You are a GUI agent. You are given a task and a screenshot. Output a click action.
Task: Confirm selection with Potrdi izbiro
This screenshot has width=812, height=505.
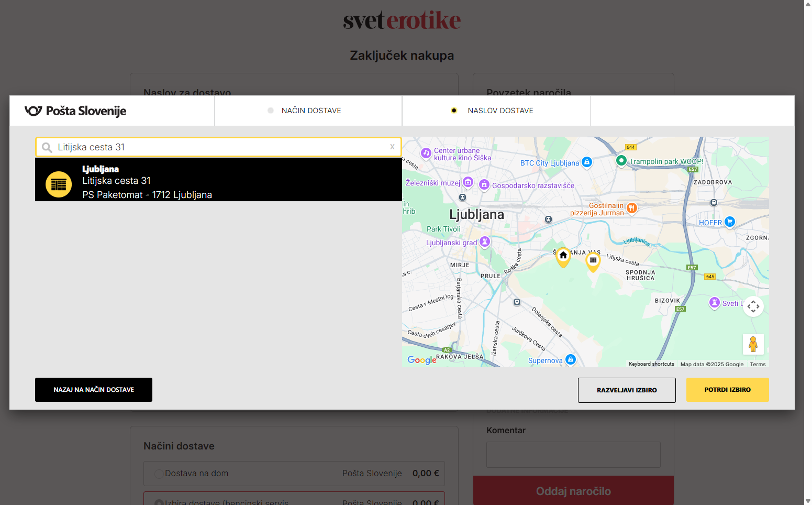pos(727,390)
